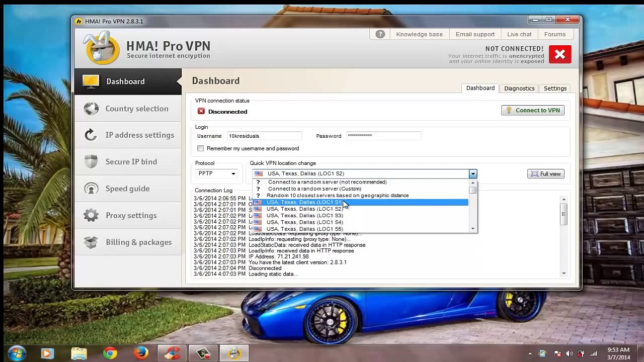Open Country selection via its globe icon
Screen dimensions: 644x362
[91, 109]
